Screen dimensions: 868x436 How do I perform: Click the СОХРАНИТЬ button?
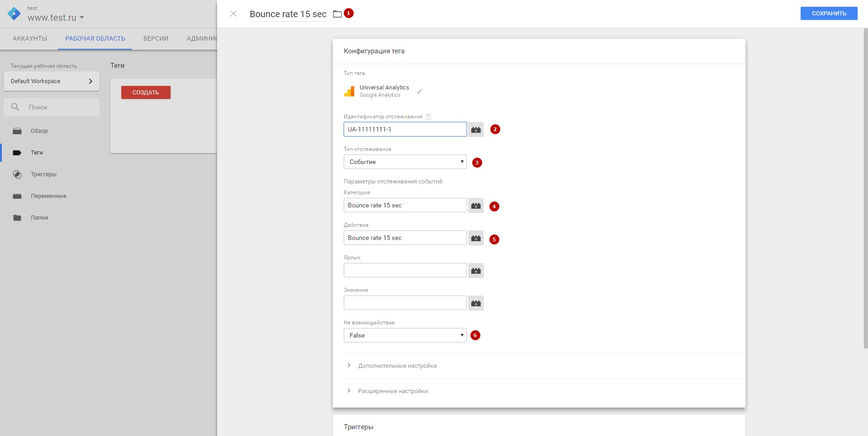point(829,14)
